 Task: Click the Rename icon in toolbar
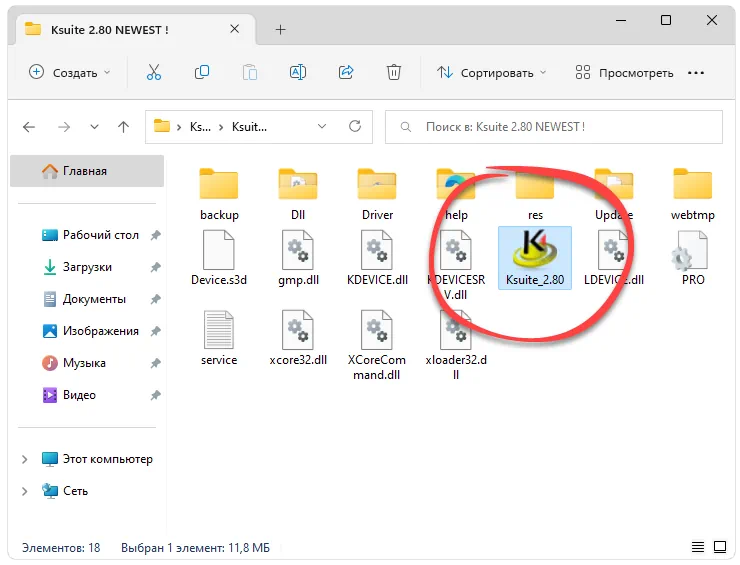(298, 72)
